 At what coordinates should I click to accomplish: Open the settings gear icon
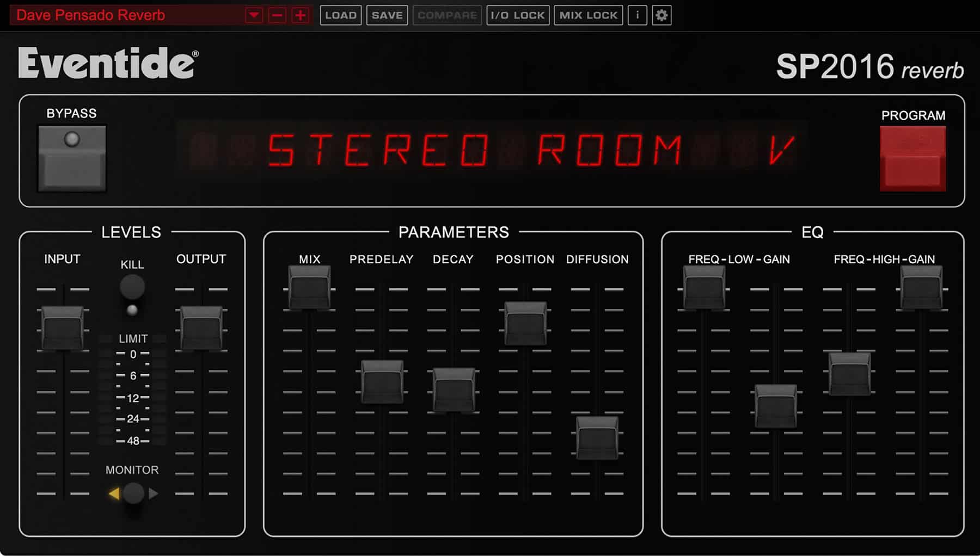click(661, 15)
